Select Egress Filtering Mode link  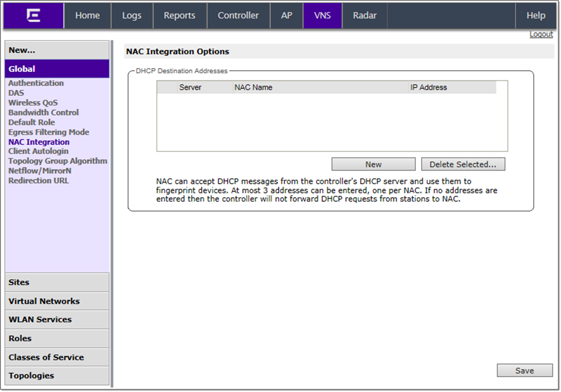click(49, 132)
